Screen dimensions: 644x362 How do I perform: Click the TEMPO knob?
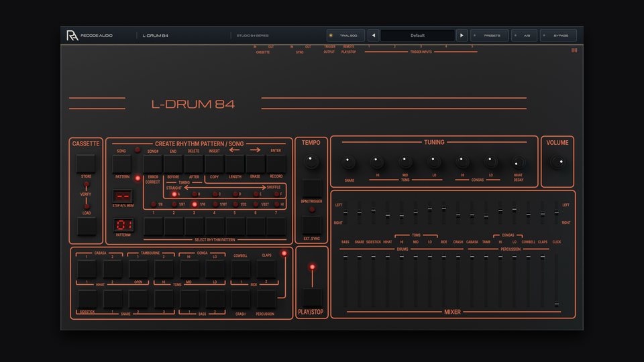(311, 161)
